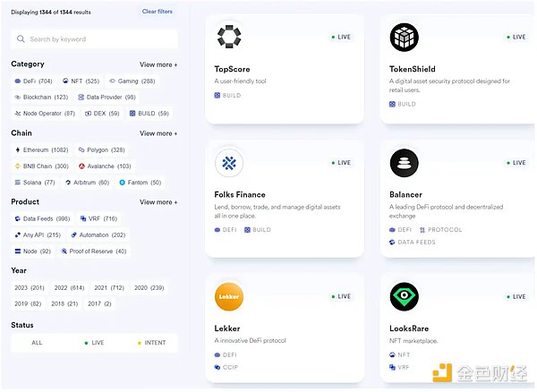
Task: Select the Polygon (328) chain filter
Action: (x=101, y=149)
